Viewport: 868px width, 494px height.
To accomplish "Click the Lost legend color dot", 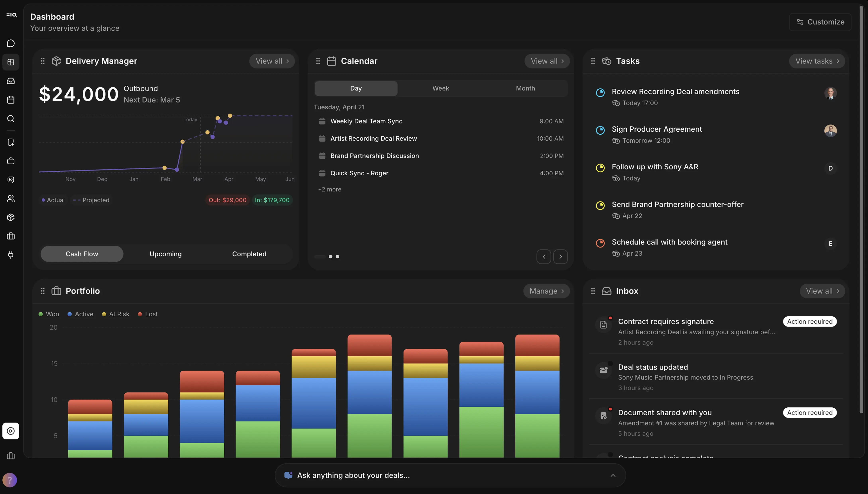I will click(x=140, y=314).
